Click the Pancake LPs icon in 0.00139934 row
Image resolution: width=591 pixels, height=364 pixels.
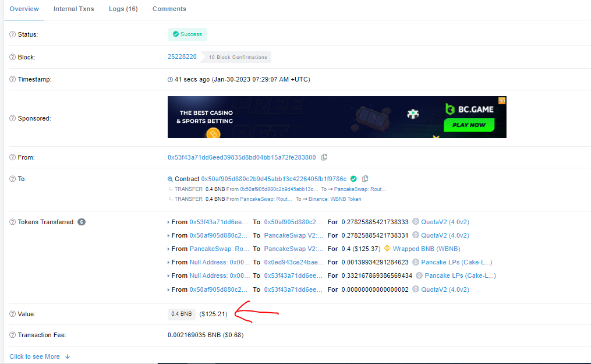pyautogui.click(x=415, y=262)
